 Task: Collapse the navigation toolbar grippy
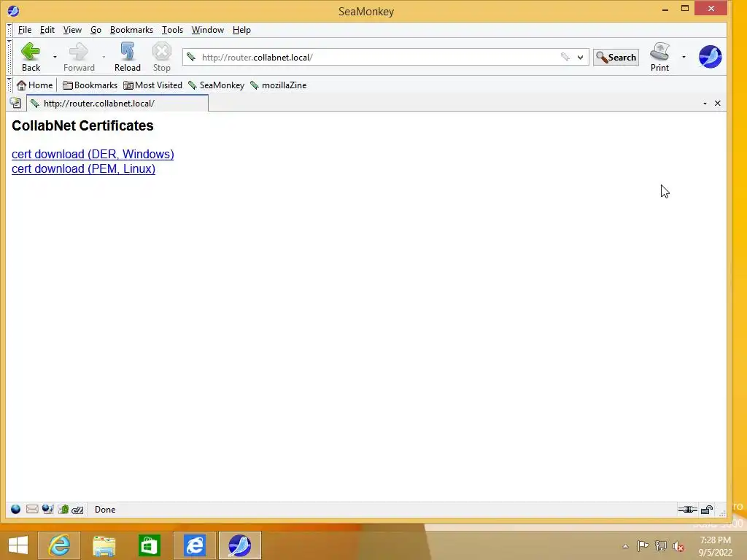coord(9,57)
